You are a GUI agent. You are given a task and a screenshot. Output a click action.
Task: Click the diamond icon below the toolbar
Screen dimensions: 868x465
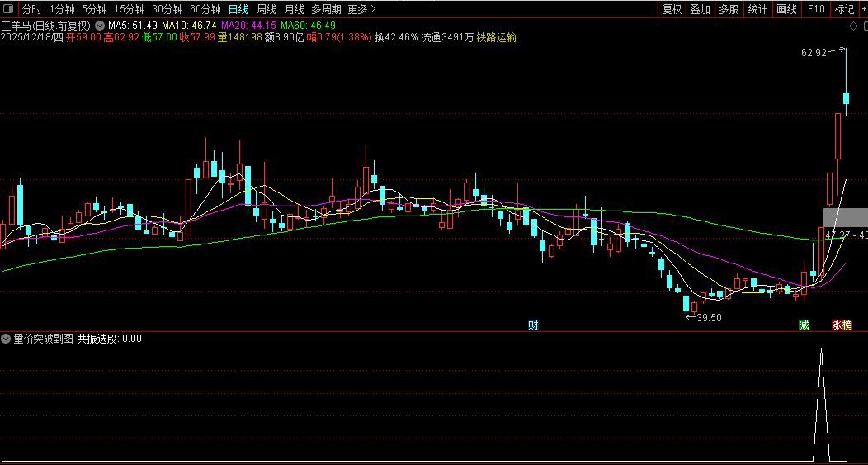coord(853,26)
